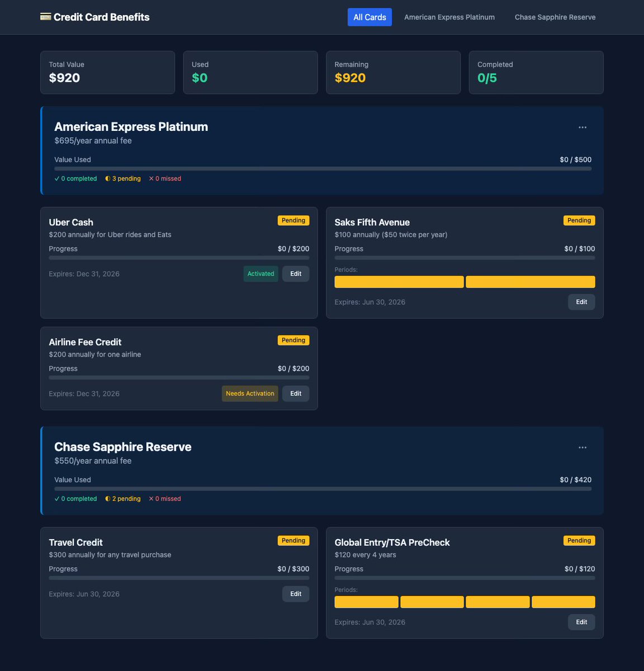The image size is (644, 671).
Task: Click Uber Cash 'Expires: Dec 31, 2026'
Action: click(x=84, y=274)
